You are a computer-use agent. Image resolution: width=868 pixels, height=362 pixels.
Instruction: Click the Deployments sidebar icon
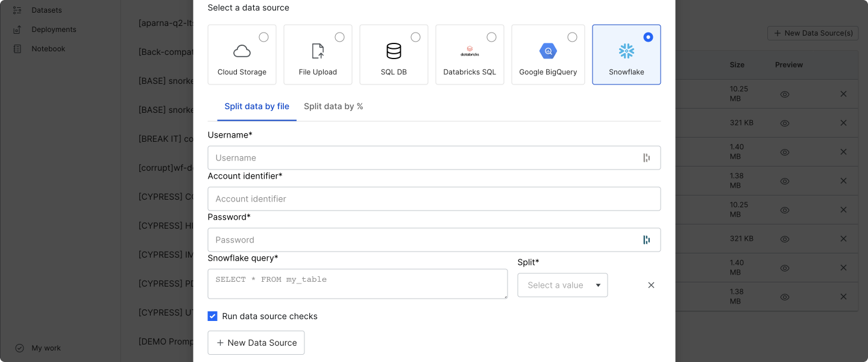[17, 30]
